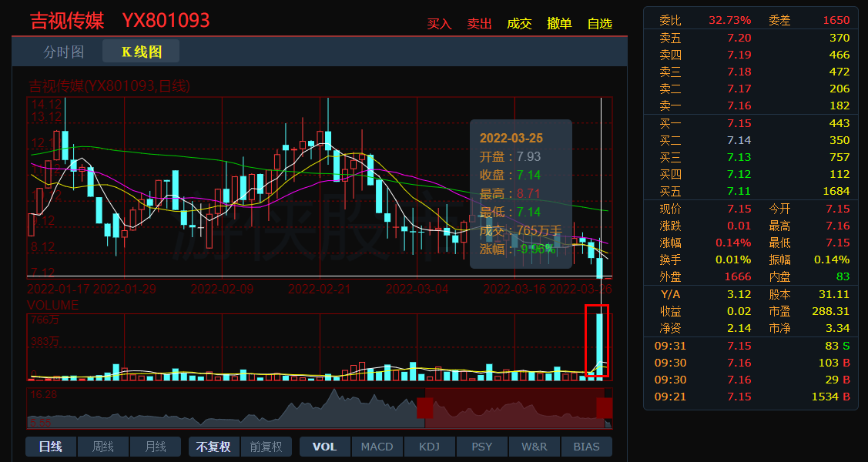Show the W&R indicator
The width and height of the screenshot is (868, 462).
coord(535,447)
